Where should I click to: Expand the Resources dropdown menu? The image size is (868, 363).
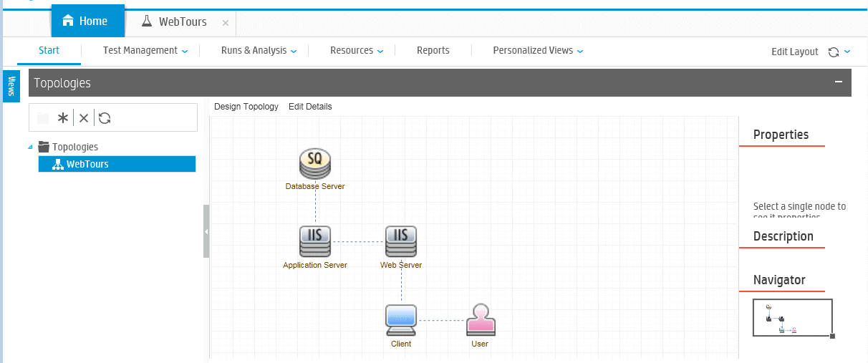357,51
